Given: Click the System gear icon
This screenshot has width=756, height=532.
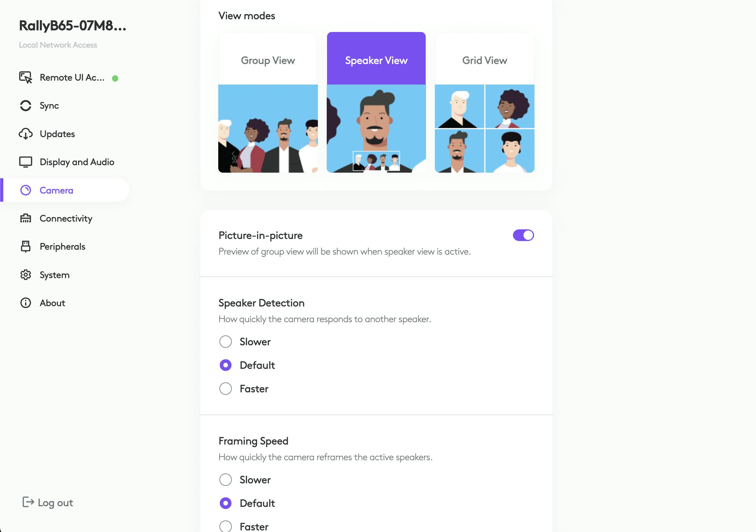Looking at the screenshot, I should pyautogui.click(x=25, y=275).
